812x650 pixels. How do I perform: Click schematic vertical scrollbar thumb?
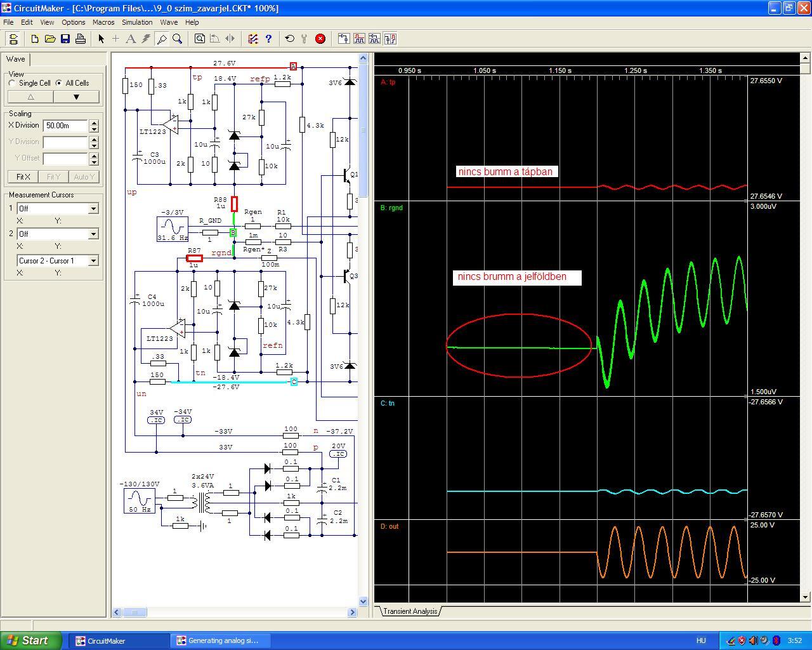(x=363, y=130)
